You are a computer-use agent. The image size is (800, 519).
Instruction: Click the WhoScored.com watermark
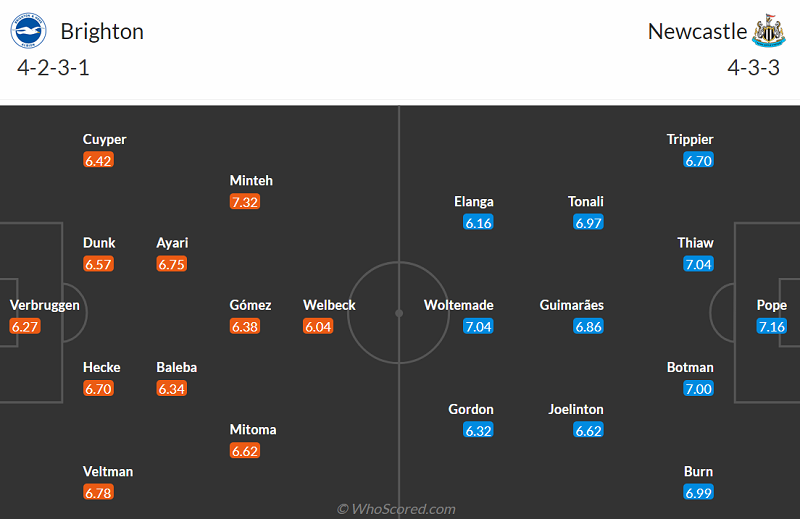click(397, 509)
